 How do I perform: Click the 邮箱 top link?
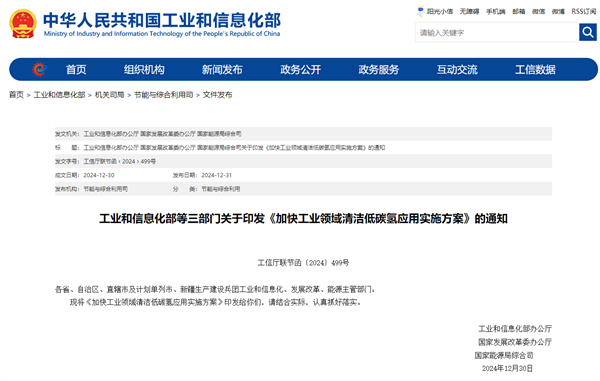point(519,11)
